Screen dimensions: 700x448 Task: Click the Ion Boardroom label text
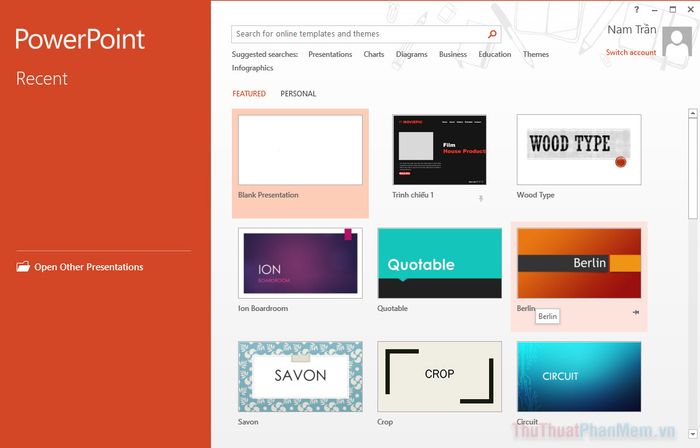coord(263,308)
